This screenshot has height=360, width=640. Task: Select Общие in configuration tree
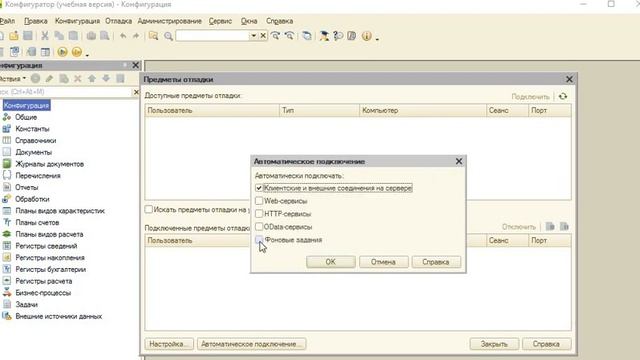(26, 117)
